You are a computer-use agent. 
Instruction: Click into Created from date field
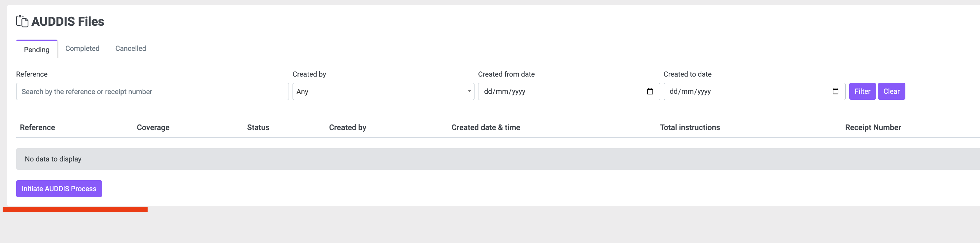coord(568,91)
